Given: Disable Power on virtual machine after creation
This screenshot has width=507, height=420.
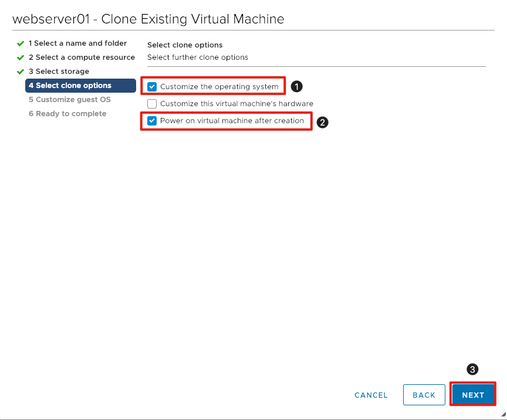Looking at the screenshot, I should click(152, 121).
